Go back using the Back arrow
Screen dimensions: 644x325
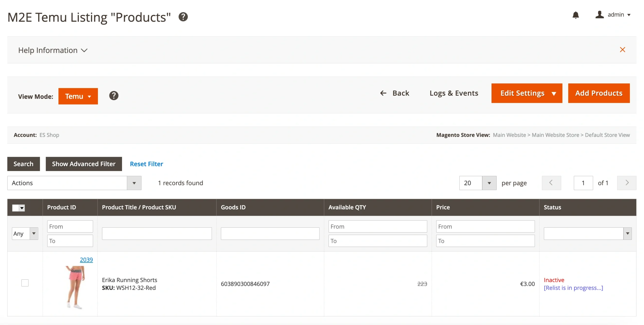[394, 93]
